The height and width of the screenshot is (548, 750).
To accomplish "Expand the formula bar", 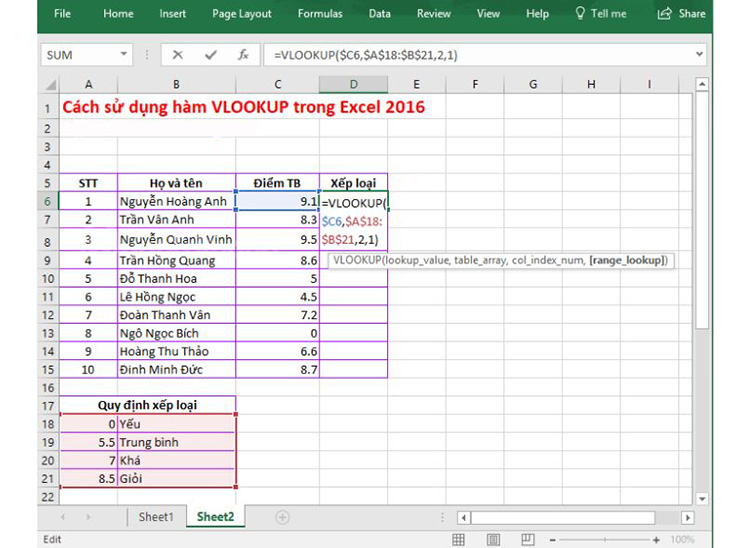I will point(699,55).
